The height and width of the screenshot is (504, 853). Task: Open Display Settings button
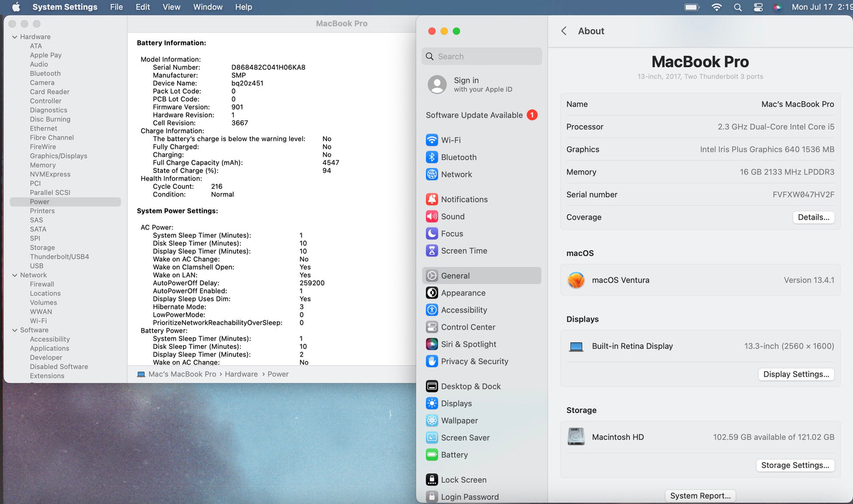coord(795,374)
